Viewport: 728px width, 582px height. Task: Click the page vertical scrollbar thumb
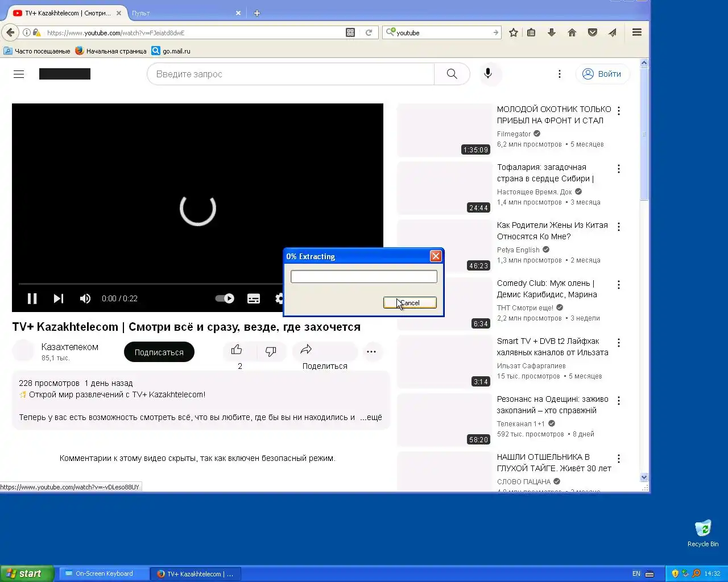click(x=644, y=134)
